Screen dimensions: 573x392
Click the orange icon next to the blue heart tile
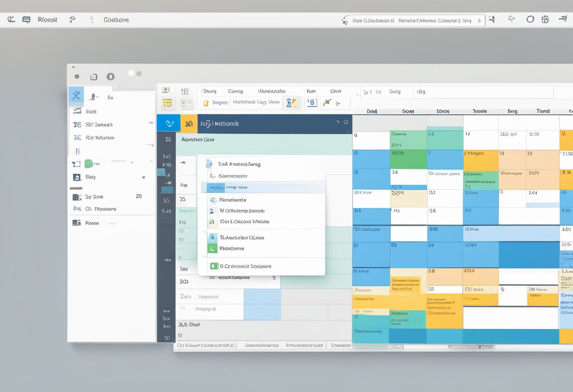189,123
